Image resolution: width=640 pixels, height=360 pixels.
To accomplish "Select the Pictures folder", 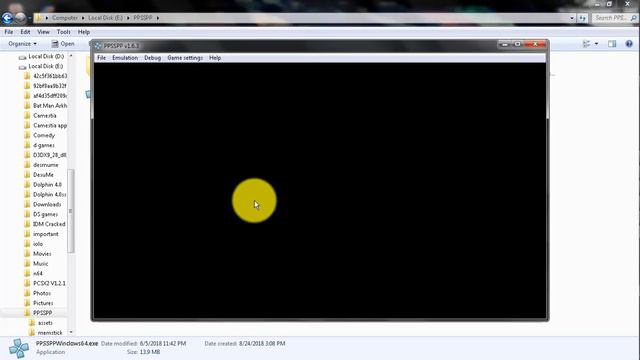I will (43, 303).
